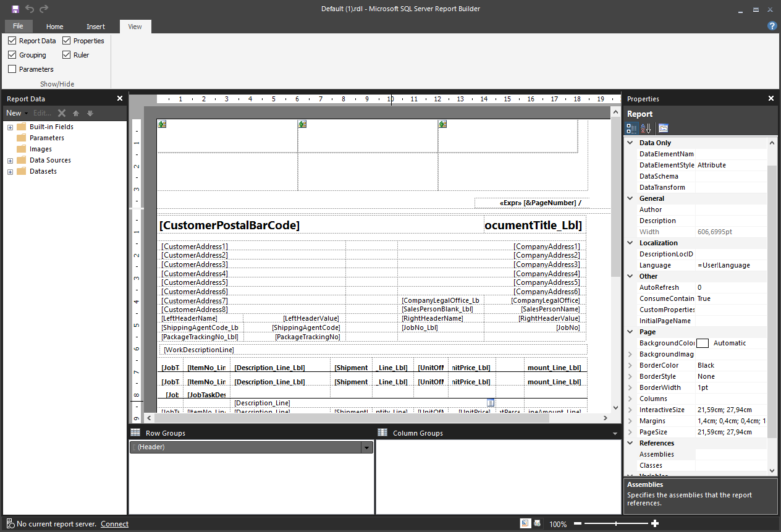Click the Connect link in the status bar
The width and height of the screenshot is (781, 532).
114,523
